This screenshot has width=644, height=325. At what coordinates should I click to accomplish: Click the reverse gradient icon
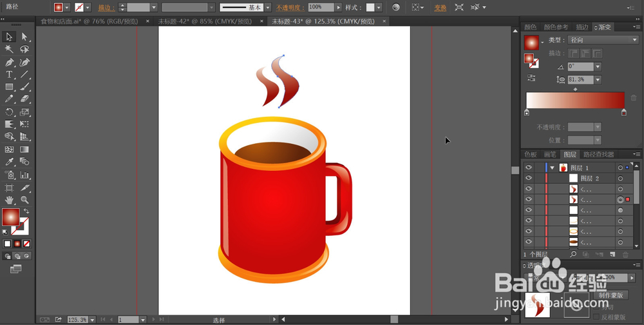point(531,78)
